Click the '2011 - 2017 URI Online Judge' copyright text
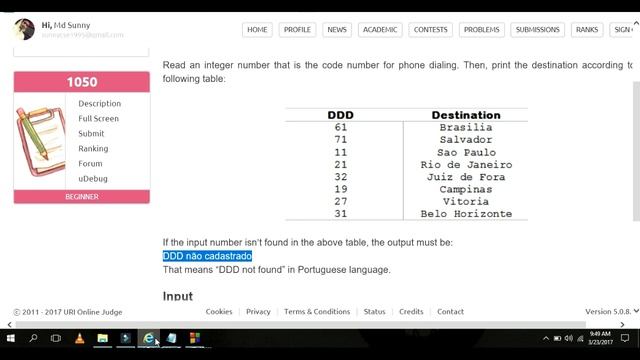Image resolution: width=640 pixels, height=360 pixels. 68,312
